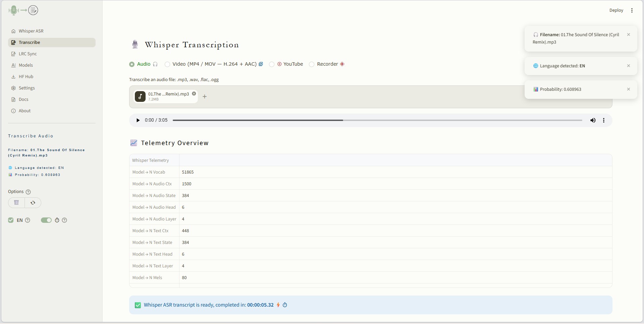The image size is (644, 324).
Task: Uncheck the EN language checkbox
Action: [11, 220]
